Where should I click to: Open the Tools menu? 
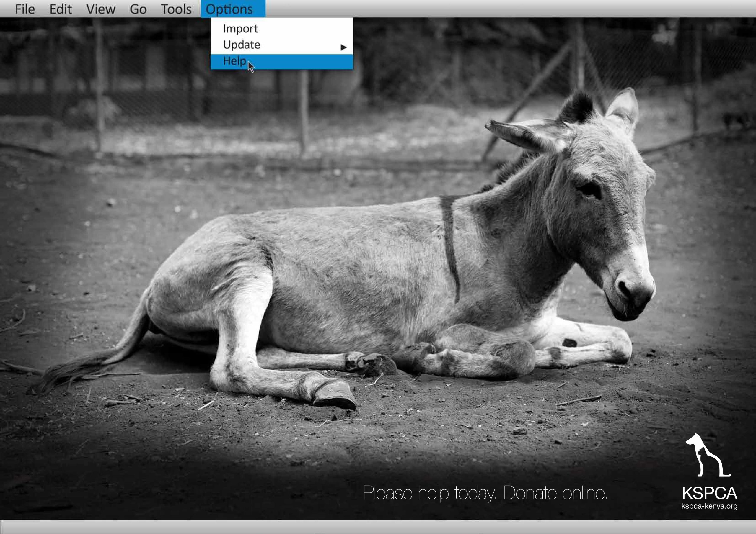click(x=176, y=9)
